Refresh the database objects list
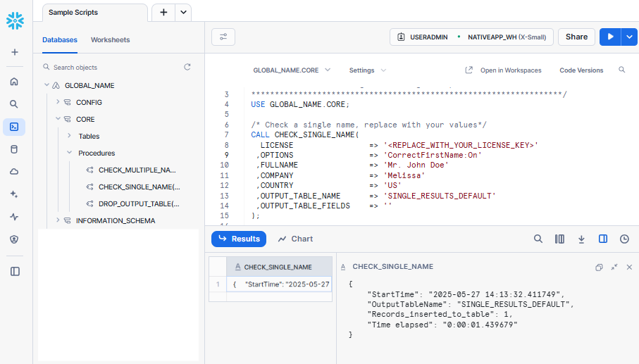 tap(187, 67)
